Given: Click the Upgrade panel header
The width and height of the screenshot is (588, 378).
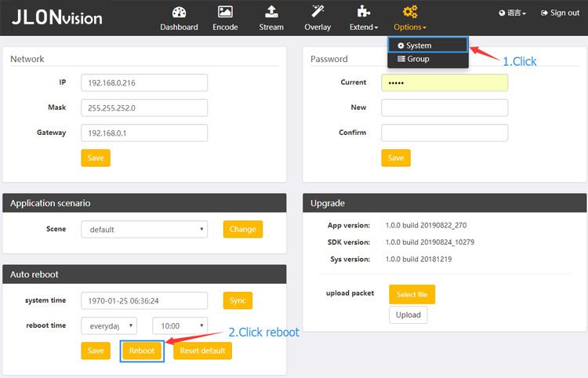Looking at the screenshot, I should pos(445,203).
